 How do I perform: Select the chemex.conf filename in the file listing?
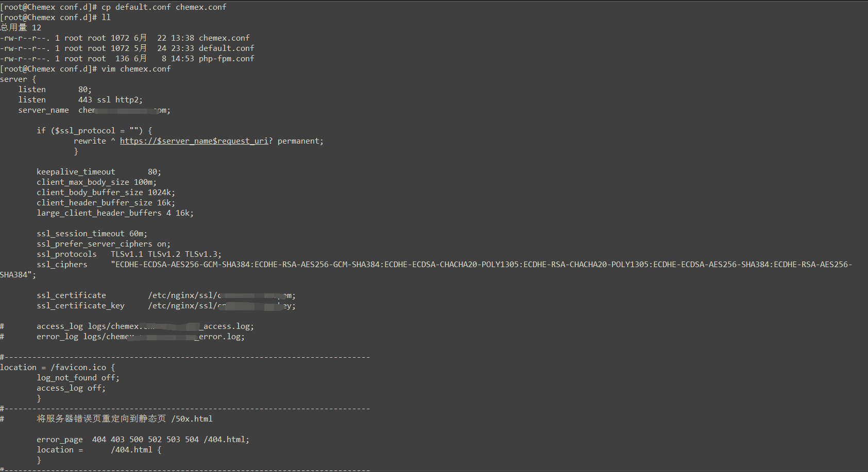[224, 38]
